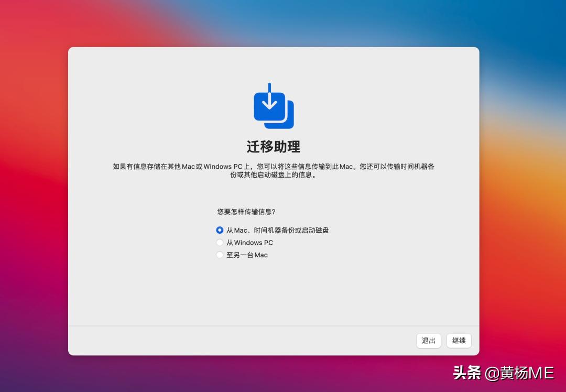Click the blue Migration Assistant download icon

click(x=274, y=106)
